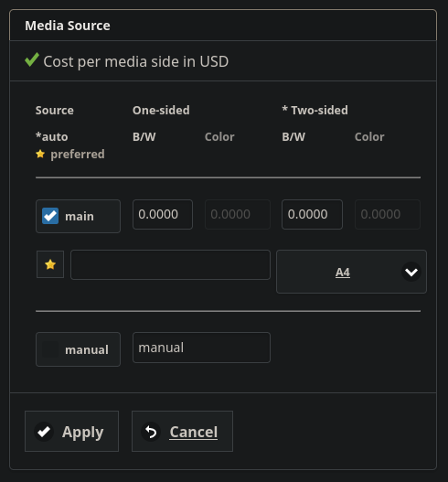This screenshot has height=482, width=448.
Task: Uncheck the main source checkbox
Action: pos(50,216)
